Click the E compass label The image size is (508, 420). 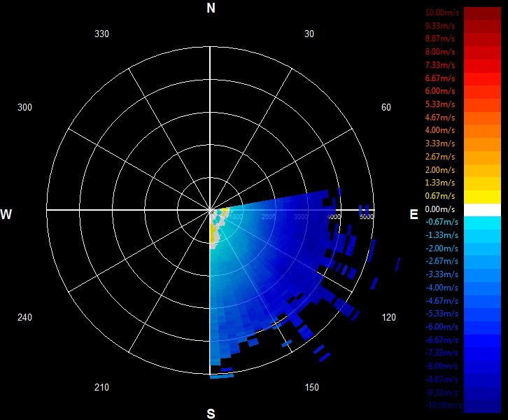[414, 214]
